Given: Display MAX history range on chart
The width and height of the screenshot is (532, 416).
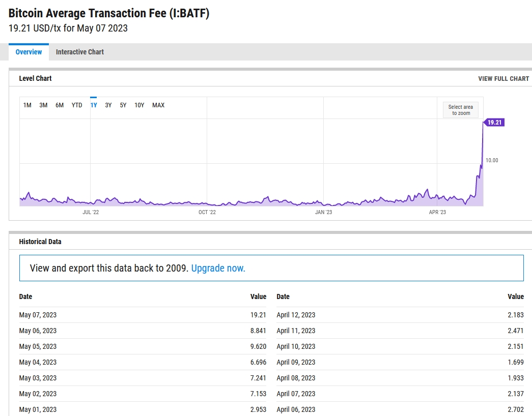Looking at the screenshot, I should coord(158,105).
